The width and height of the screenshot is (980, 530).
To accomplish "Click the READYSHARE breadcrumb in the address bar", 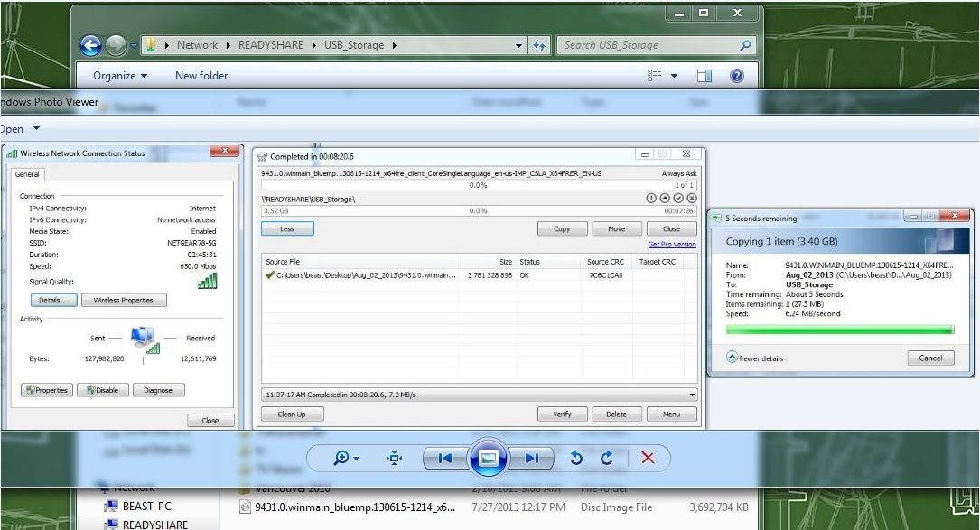I will pos(271,45).
